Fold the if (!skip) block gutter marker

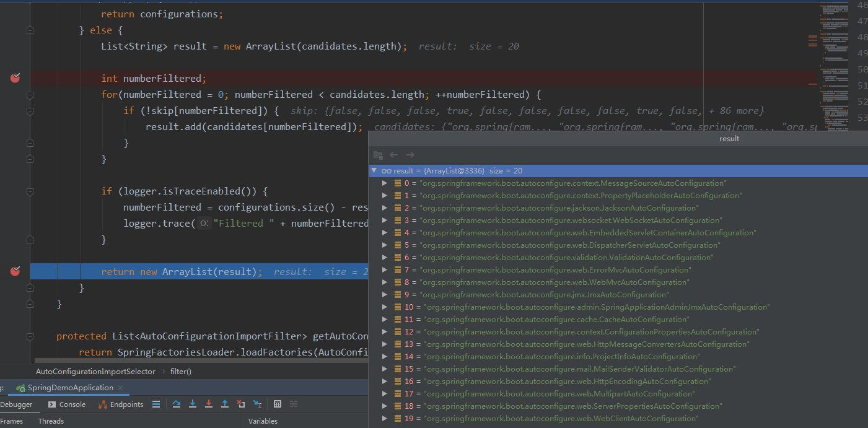30,110
